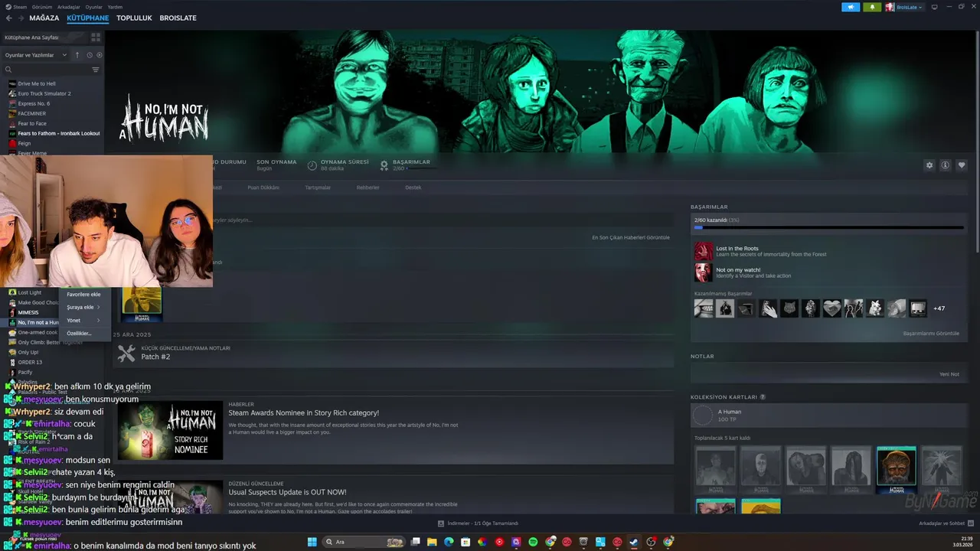Viewport: 980px width, 551px height.
Task: Click the library search magnifier icon
Action: point(8,70)
